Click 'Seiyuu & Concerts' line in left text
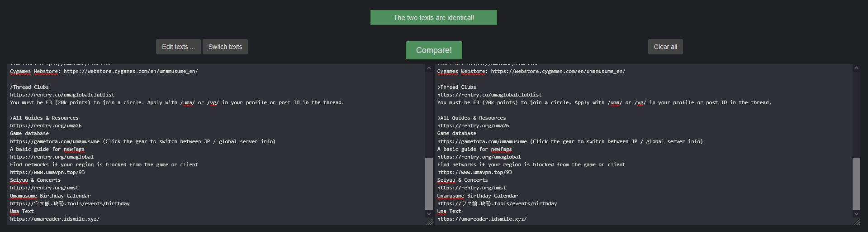868x232 pixels. (35, 180)
